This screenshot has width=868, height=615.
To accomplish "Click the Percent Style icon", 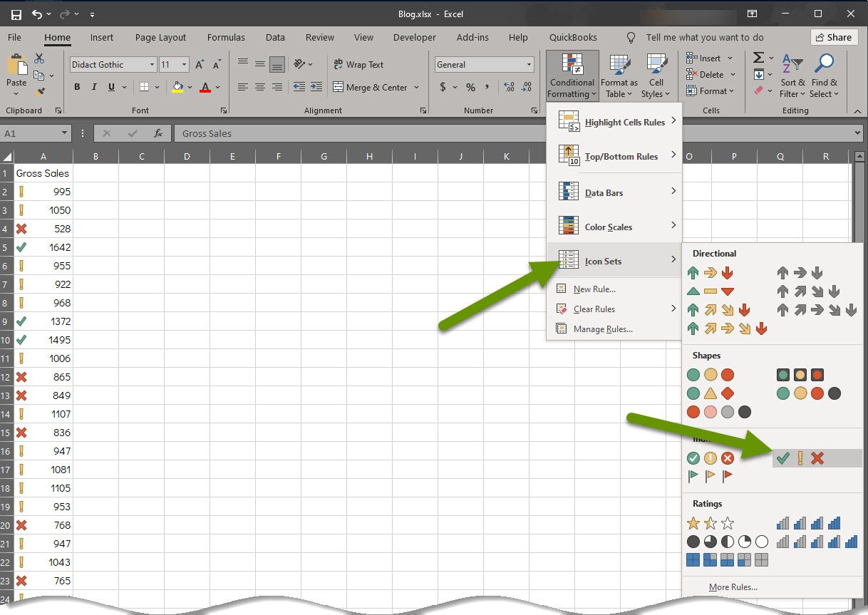I will [470, 87].
